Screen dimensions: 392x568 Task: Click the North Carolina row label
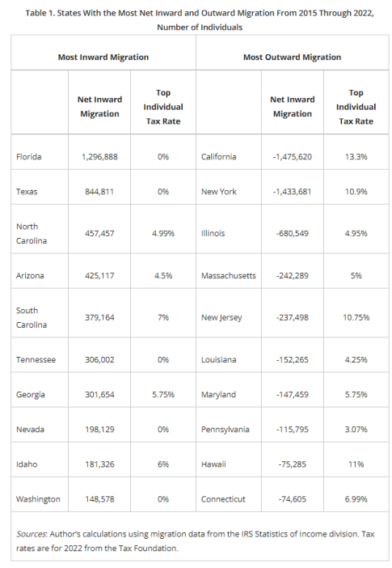pos(32,234)
